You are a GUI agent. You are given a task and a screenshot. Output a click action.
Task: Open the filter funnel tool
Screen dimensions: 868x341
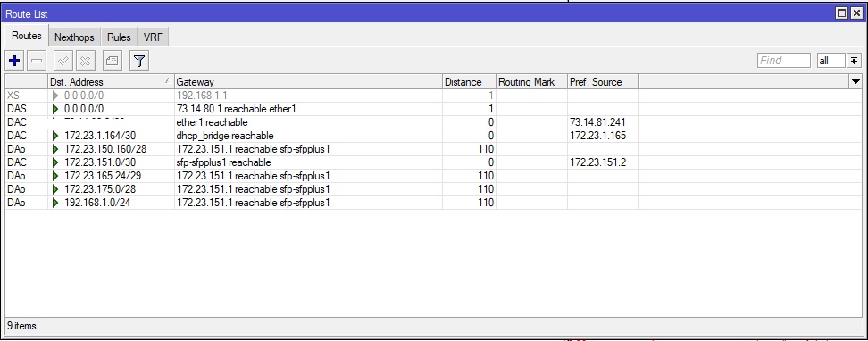click(x=139, y=61)
